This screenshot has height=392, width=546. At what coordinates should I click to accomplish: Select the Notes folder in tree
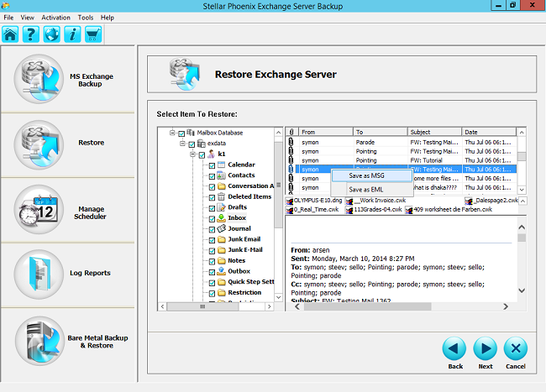point(236,260)
